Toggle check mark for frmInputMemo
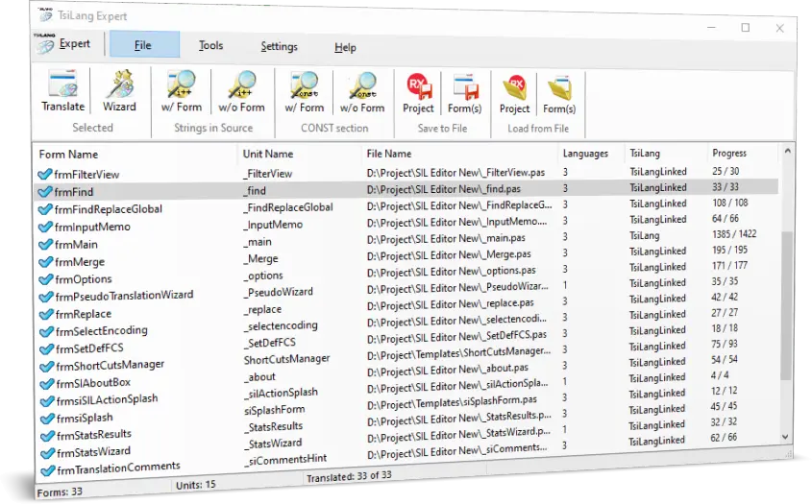812x504 pixels. tap(45, 227)
